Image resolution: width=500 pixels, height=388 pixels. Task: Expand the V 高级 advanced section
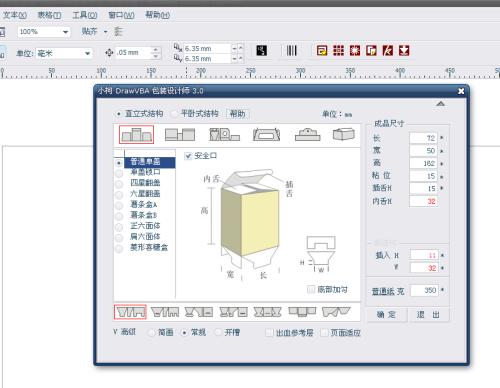[124, 332]
